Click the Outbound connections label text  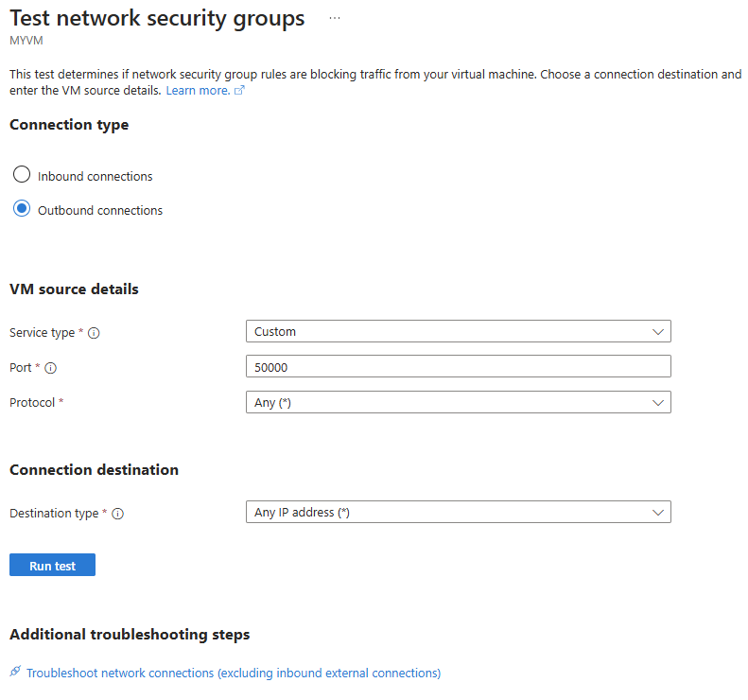(x=100, y=211)
